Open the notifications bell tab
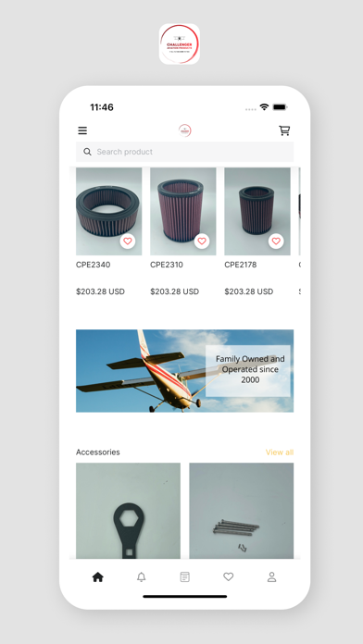This screenshot has height=644, width=363. tap(142, 577)
